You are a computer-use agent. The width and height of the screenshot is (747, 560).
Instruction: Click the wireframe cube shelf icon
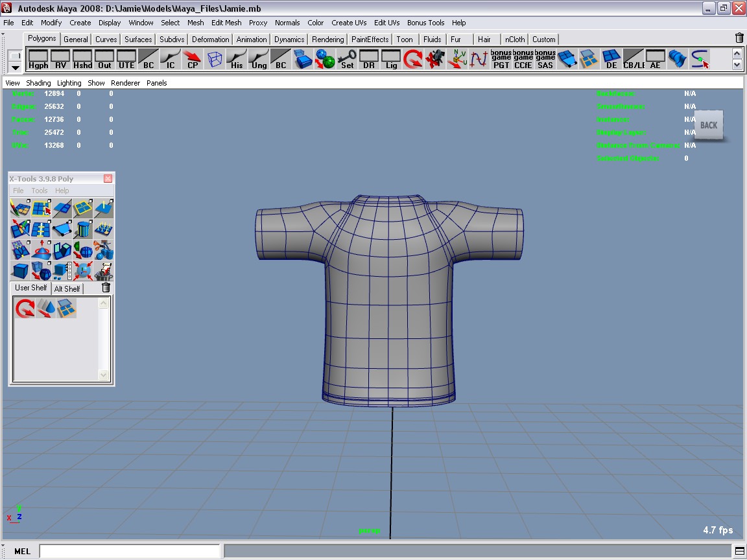click(215, 60)
